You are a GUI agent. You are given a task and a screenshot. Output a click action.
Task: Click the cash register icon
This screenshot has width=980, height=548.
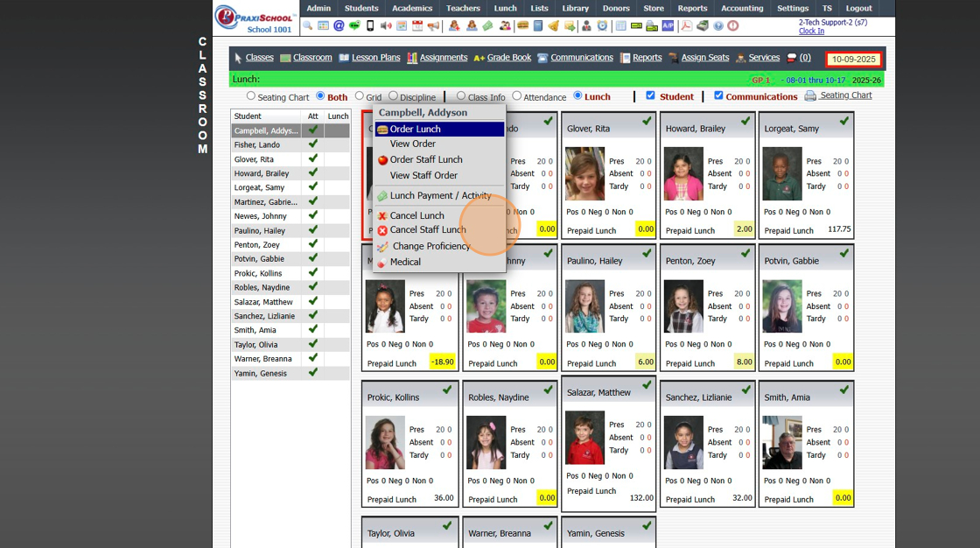(x=703, y=25)
